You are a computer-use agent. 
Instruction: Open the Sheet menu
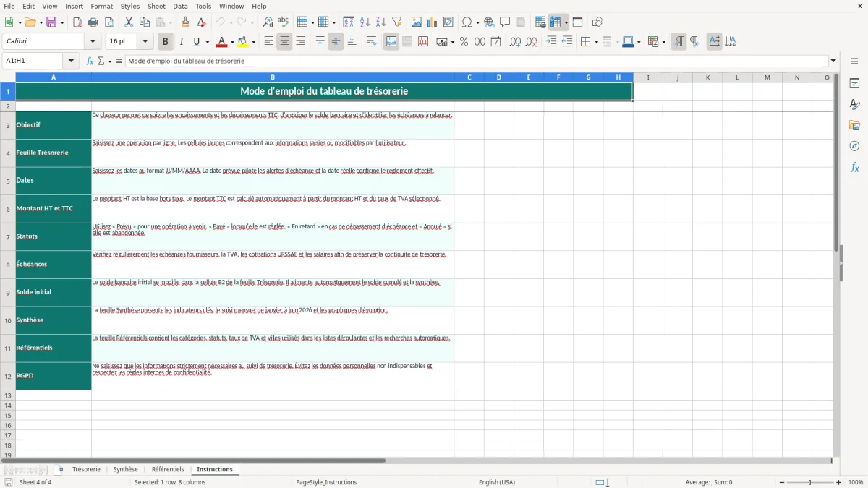pos(156,6)
